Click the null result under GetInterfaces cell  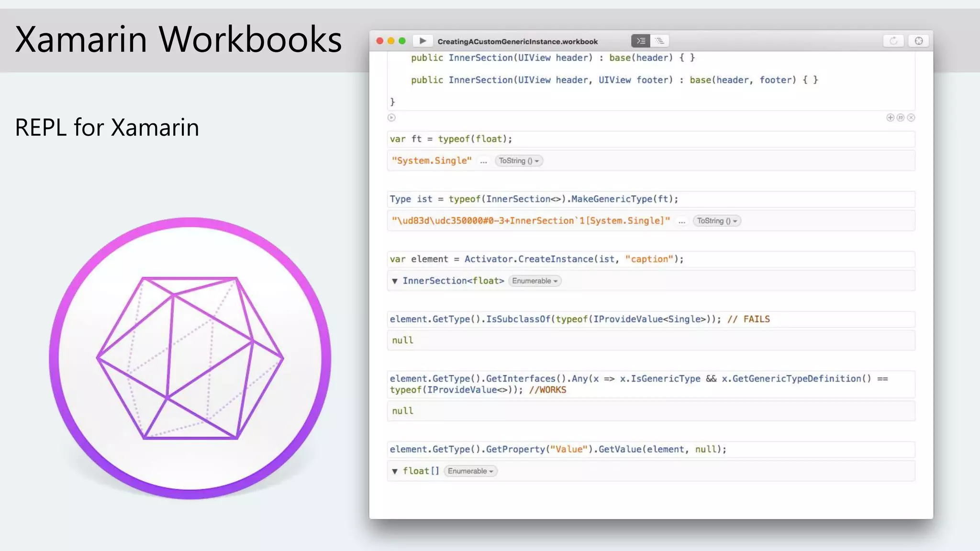[402, 411]
